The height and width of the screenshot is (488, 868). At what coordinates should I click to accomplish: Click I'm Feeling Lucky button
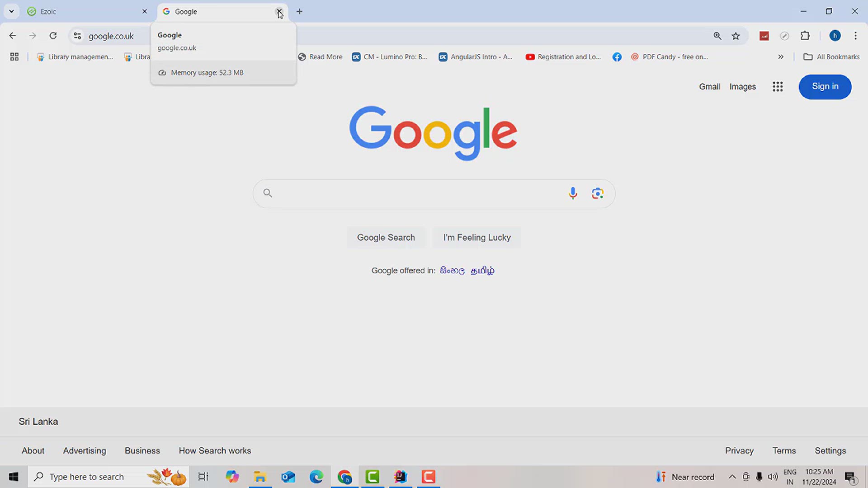(x=477, y=237)
